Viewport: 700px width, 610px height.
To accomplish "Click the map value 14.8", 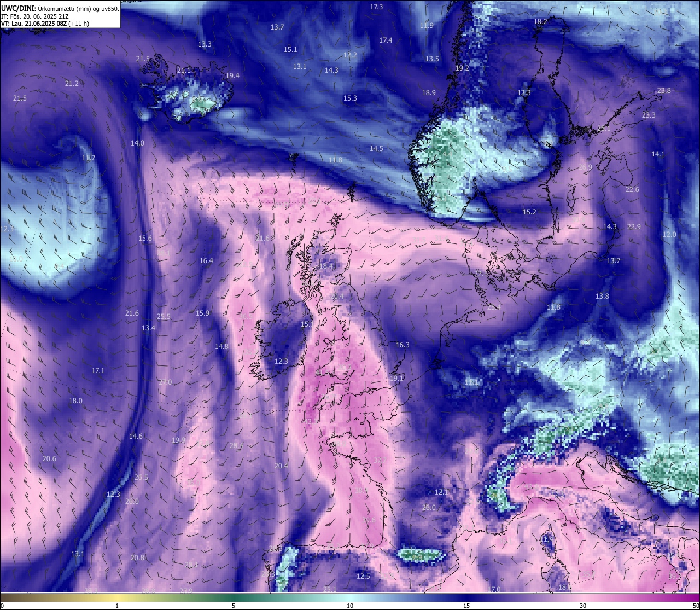I will (221, 347).
